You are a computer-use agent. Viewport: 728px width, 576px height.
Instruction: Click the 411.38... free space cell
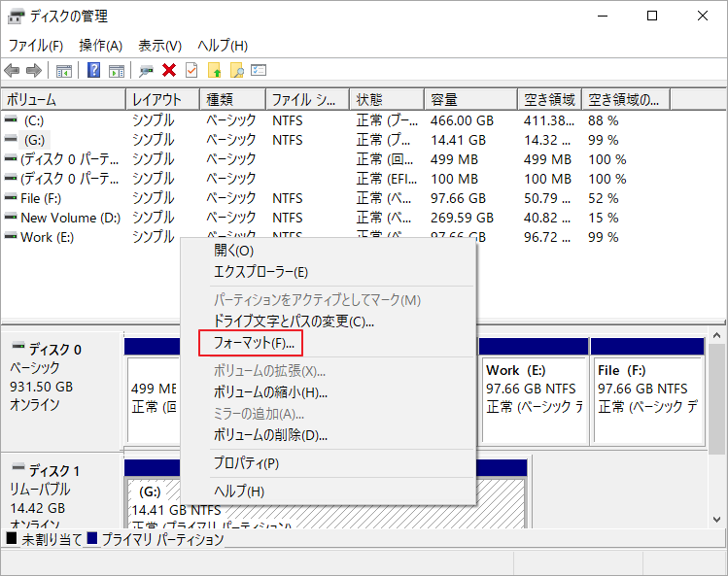click(549, 120)
